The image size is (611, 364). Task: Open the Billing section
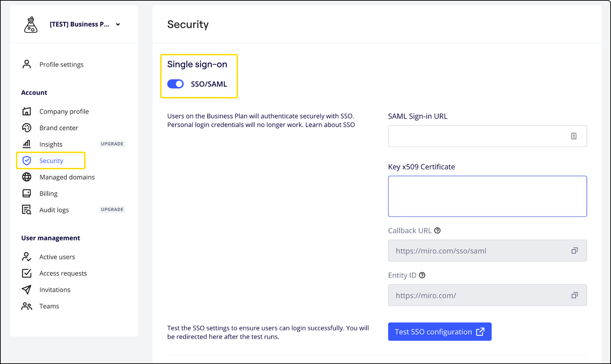point(48,193)
